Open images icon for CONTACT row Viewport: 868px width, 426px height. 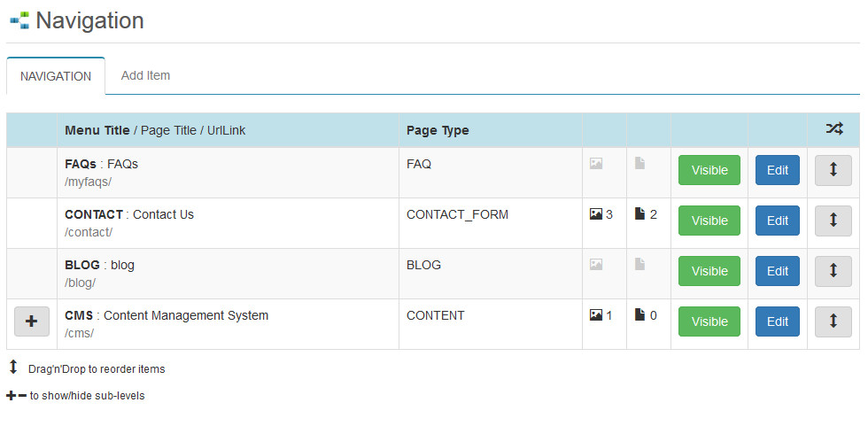[x=595, y=214]
